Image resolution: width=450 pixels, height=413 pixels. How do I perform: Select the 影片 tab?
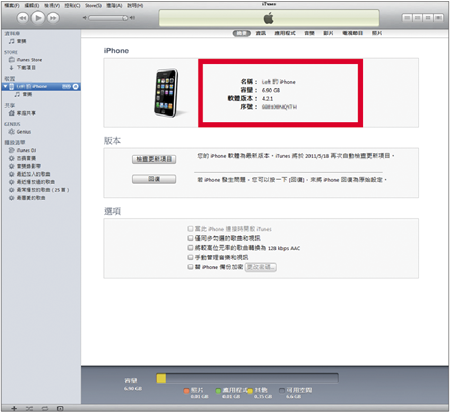tap(328, 33)
